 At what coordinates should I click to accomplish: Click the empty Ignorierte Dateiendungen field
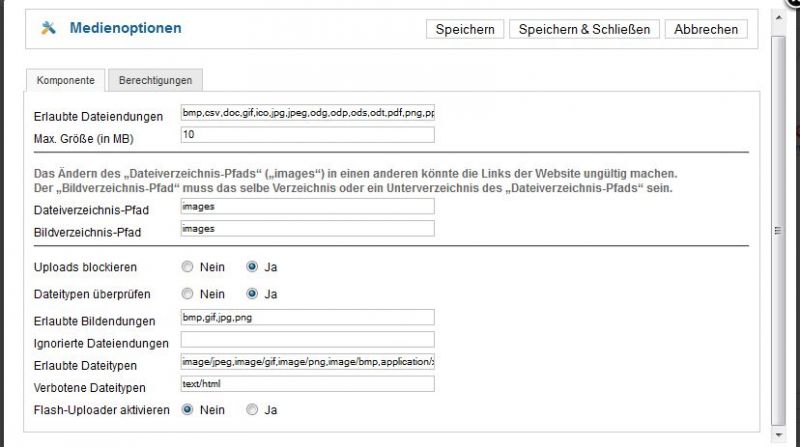[307, 341]
